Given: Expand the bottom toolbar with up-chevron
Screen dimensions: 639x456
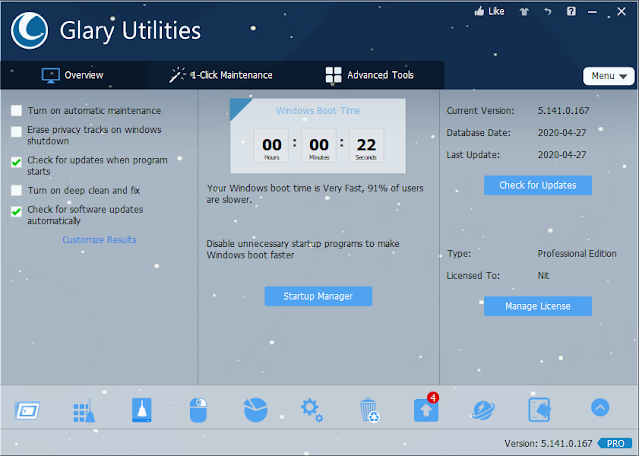Looking at the screenshot, I should point(600,408).
